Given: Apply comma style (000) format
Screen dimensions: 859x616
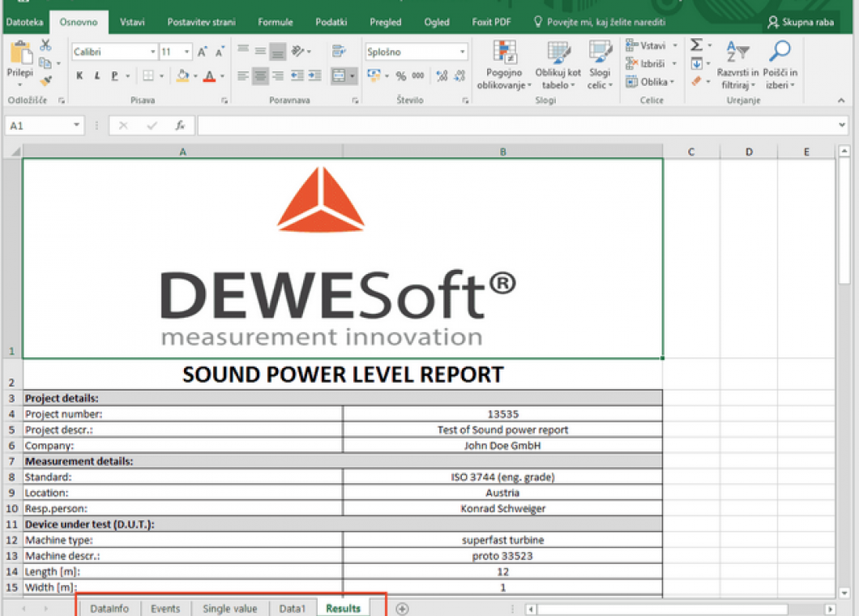Looking at the screenshot, I should [x=418, y=75].
